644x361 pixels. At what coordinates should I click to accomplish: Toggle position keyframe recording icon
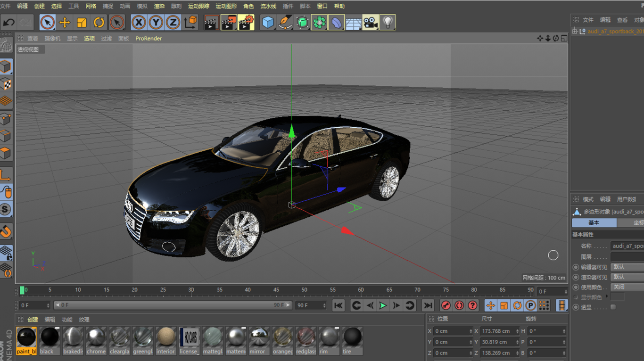point(491,305)
